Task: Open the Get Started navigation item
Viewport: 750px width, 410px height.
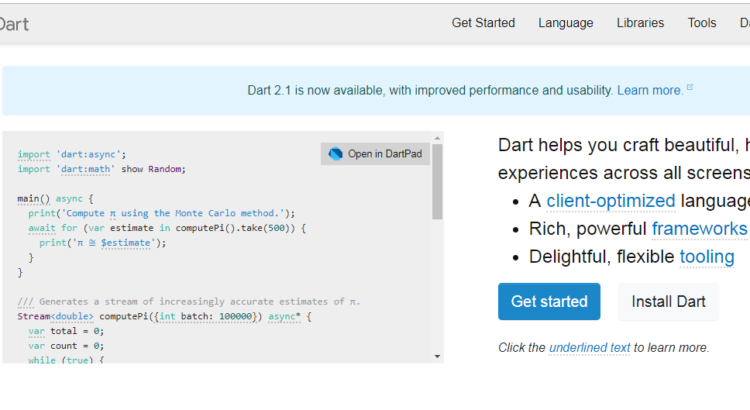Action: coord(483,23)
